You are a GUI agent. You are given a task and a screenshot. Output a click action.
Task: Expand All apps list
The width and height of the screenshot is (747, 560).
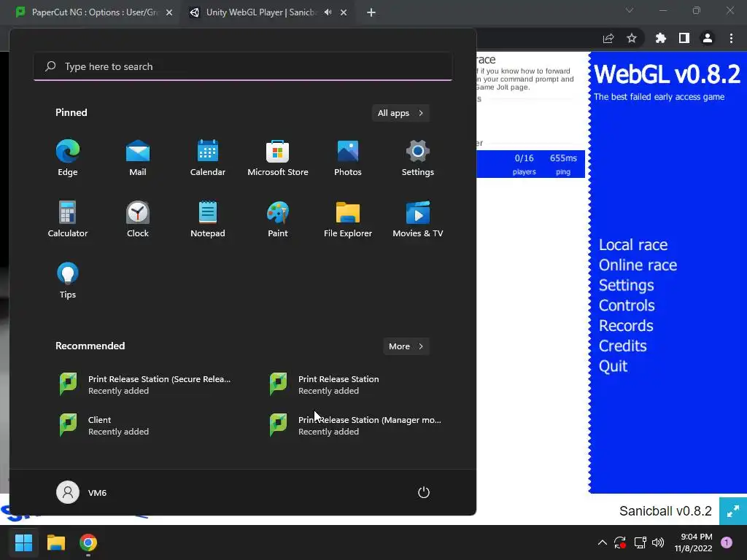(x=400, y=113)
